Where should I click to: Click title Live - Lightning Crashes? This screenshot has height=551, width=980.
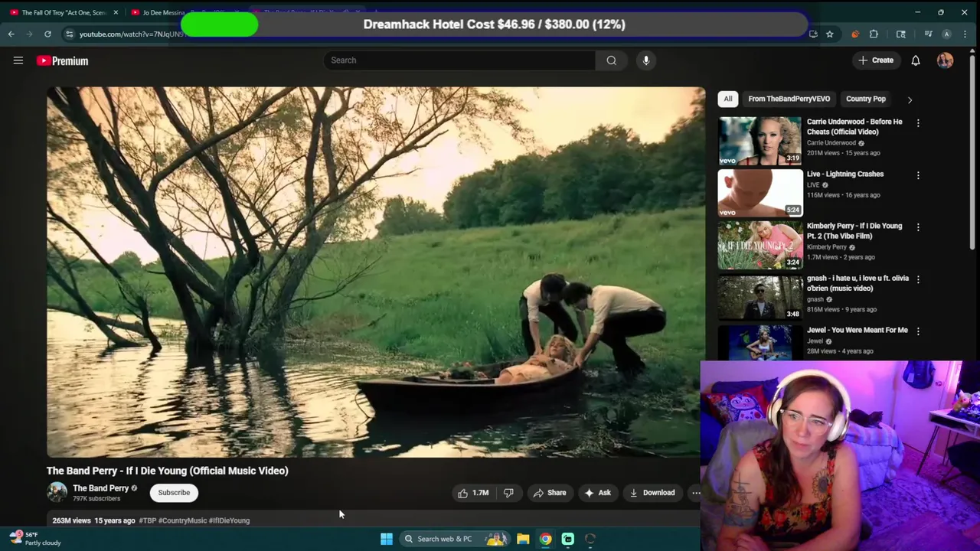pyautogui.click(x=844, y=174)
